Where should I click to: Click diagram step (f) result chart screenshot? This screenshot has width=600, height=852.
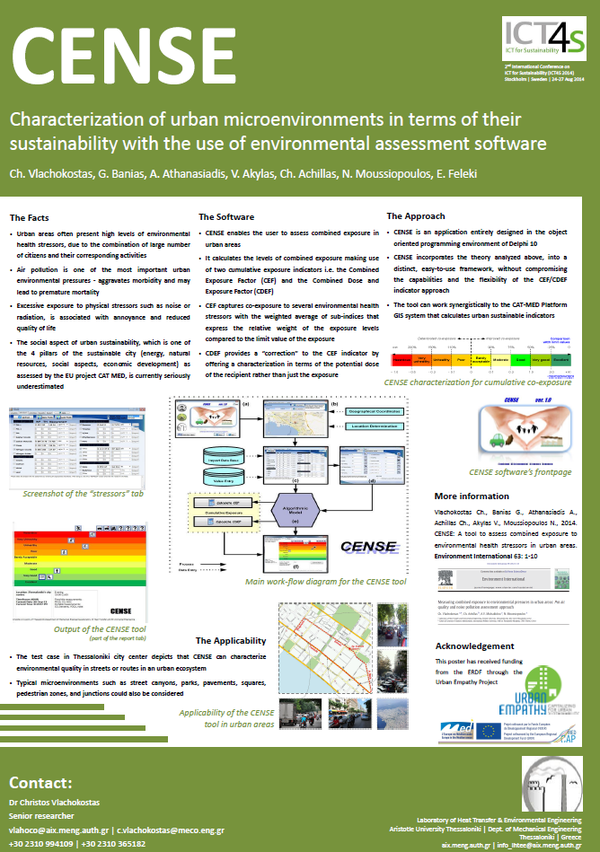296,554
